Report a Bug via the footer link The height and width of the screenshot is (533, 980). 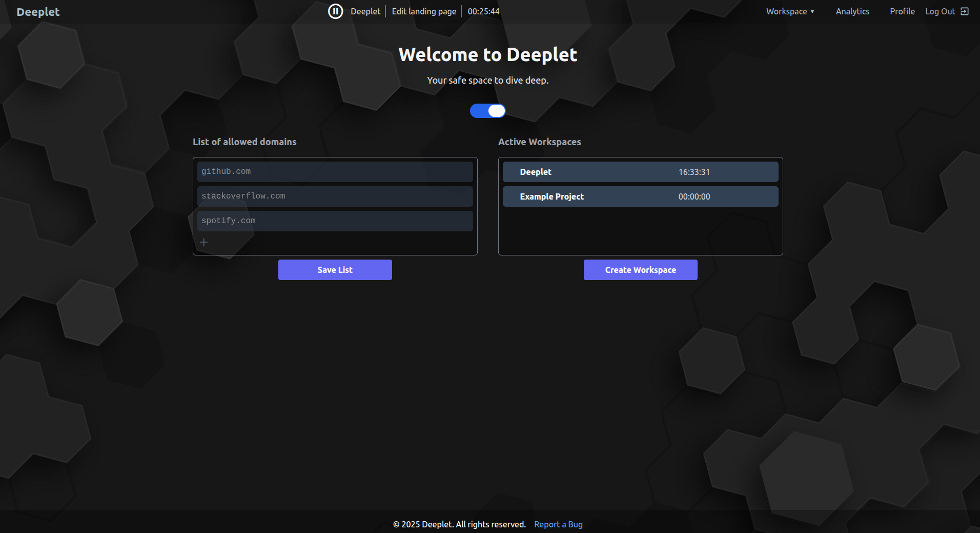point(558,524)
